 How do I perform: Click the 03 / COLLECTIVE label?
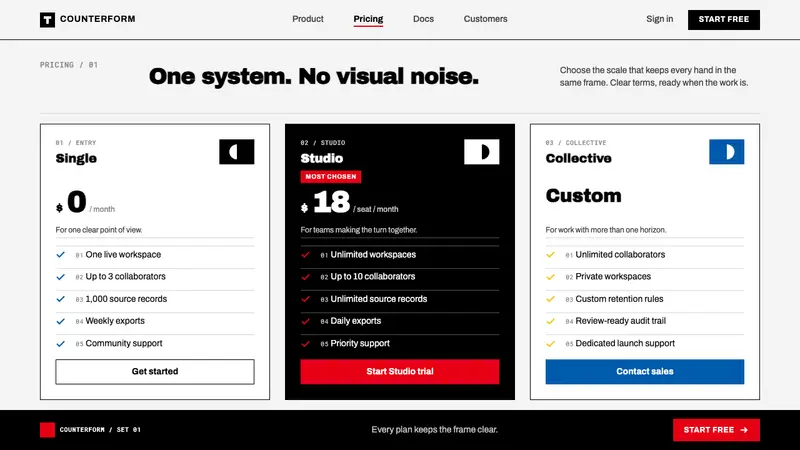pos(576,143)
